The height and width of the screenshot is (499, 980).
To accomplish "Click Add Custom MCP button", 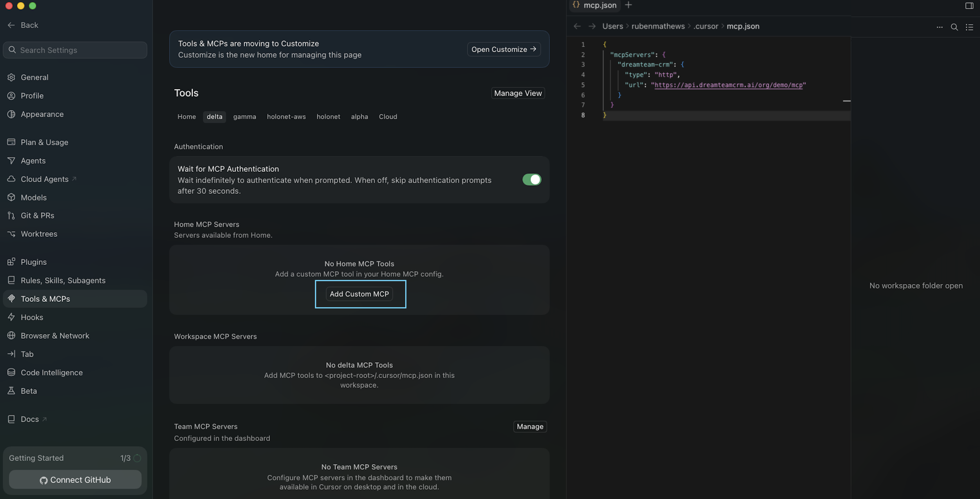I will (359, 294).
